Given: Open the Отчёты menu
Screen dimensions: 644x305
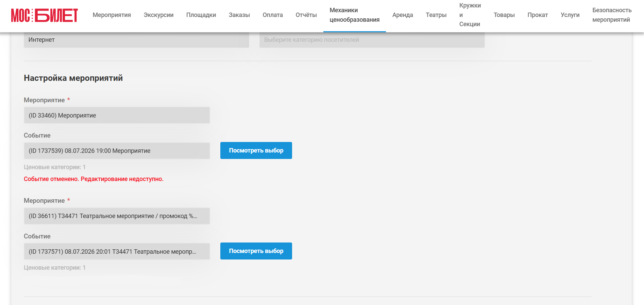Looking at the screenshot, I should coord(306,15).
